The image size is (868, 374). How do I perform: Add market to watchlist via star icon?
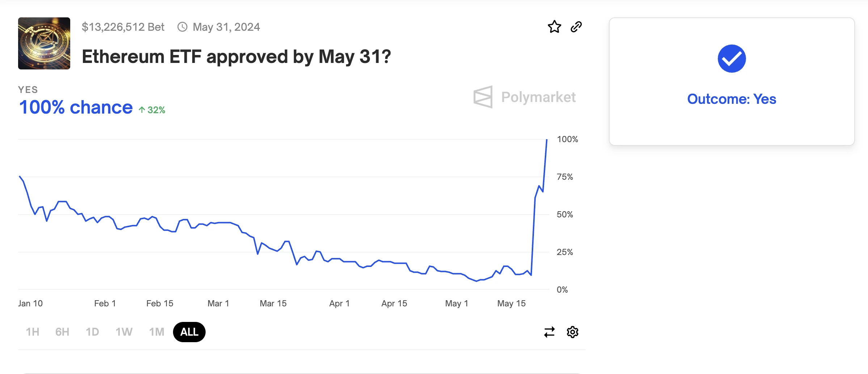554,27
